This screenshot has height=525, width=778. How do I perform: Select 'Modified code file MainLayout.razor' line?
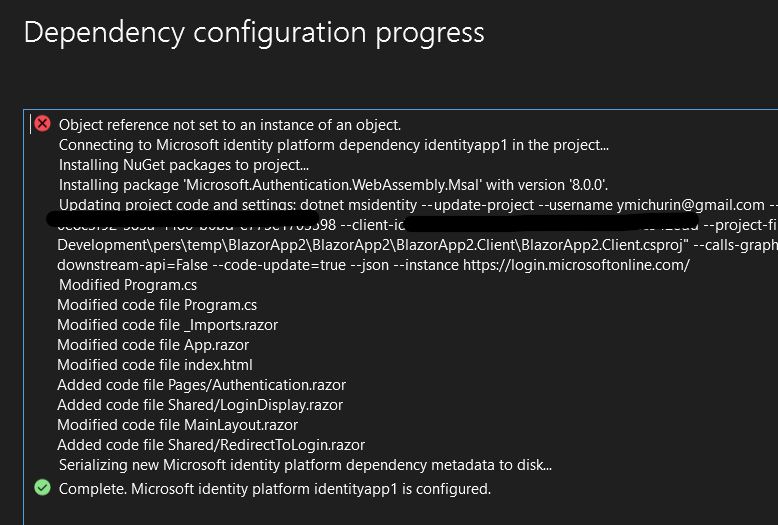[x=178, y=425]
